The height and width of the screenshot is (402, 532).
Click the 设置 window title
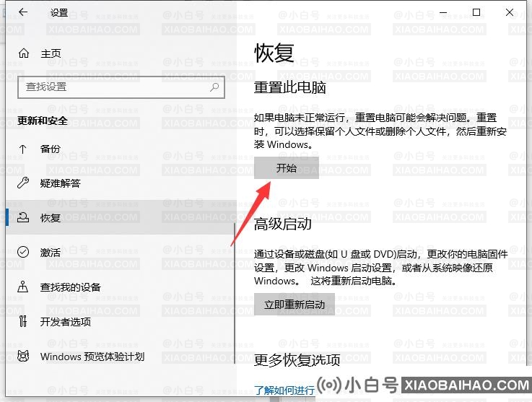(59, 12)
